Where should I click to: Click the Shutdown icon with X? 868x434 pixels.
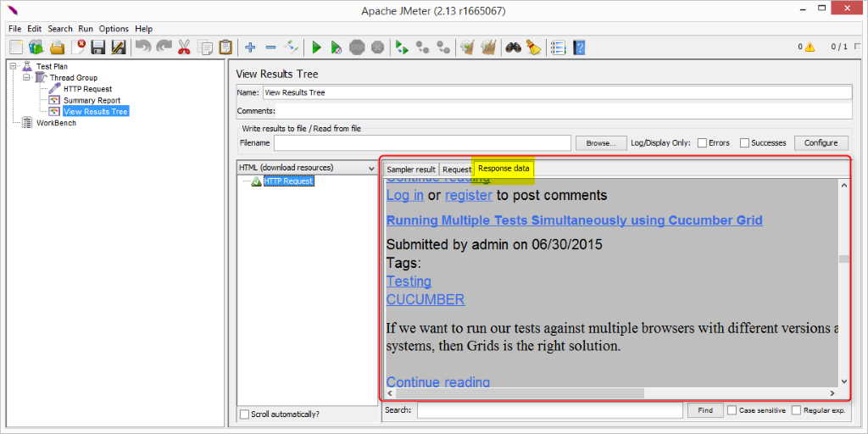click(x=377, y=47)
